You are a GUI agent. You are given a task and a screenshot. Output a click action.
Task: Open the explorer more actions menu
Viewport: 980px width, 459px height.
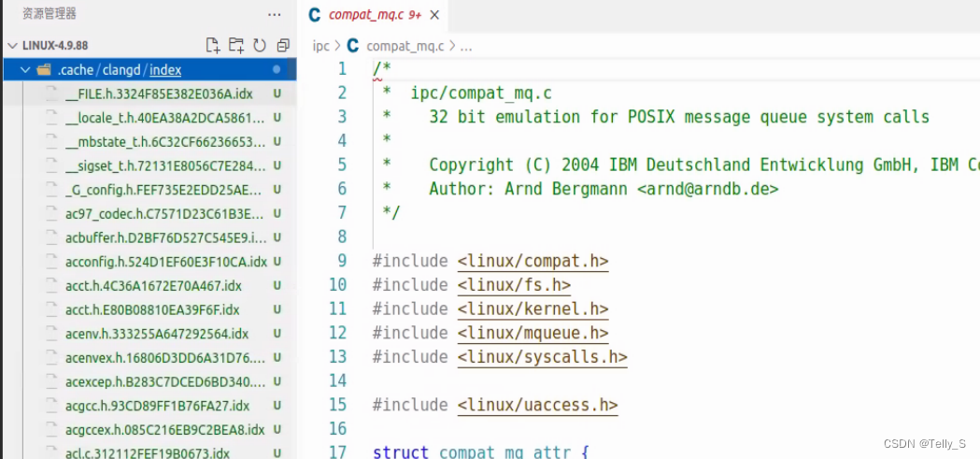tap(275, 14)
